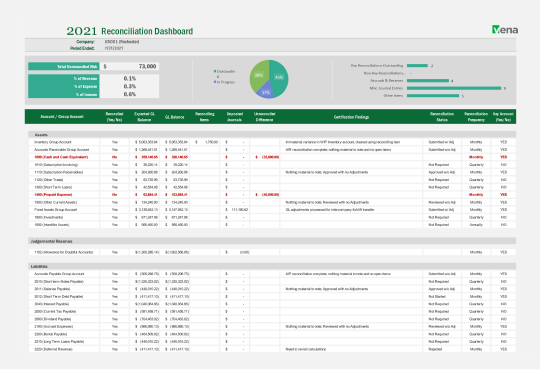Click Unreconciled Difference value for Cash row
This screenshot has height=370, width=540.
coord(267,157)
